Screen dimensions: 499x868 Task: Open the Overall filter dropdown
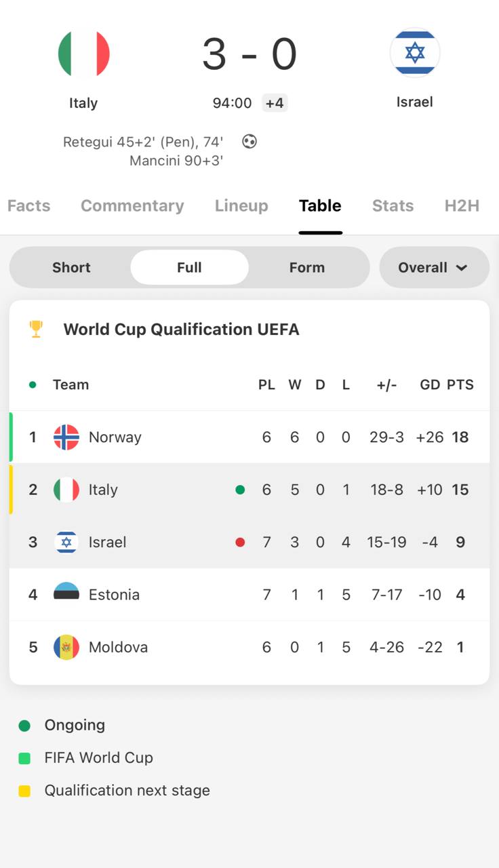(433, 267)
